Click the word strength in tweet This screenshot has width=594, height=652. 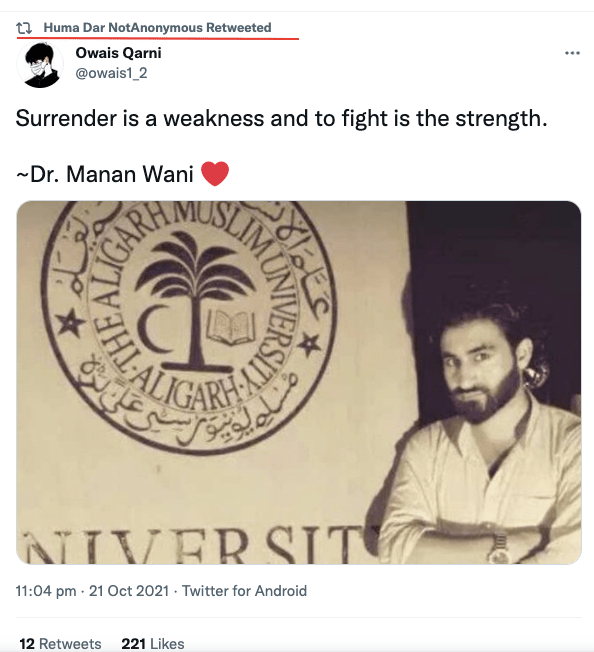coord(501,119)
